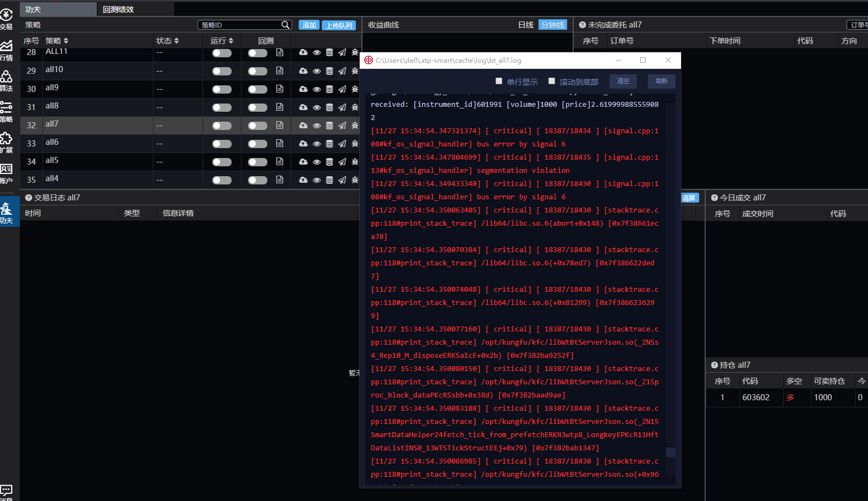Click the help icon beside 未完成委托 all7

(x=583, y=25)
